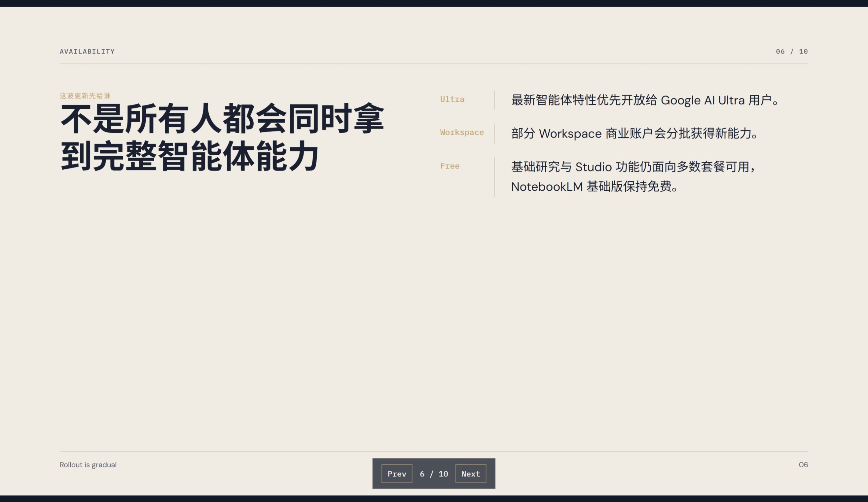
Task: Select the Ultra tier label
Action: [452, 99]
